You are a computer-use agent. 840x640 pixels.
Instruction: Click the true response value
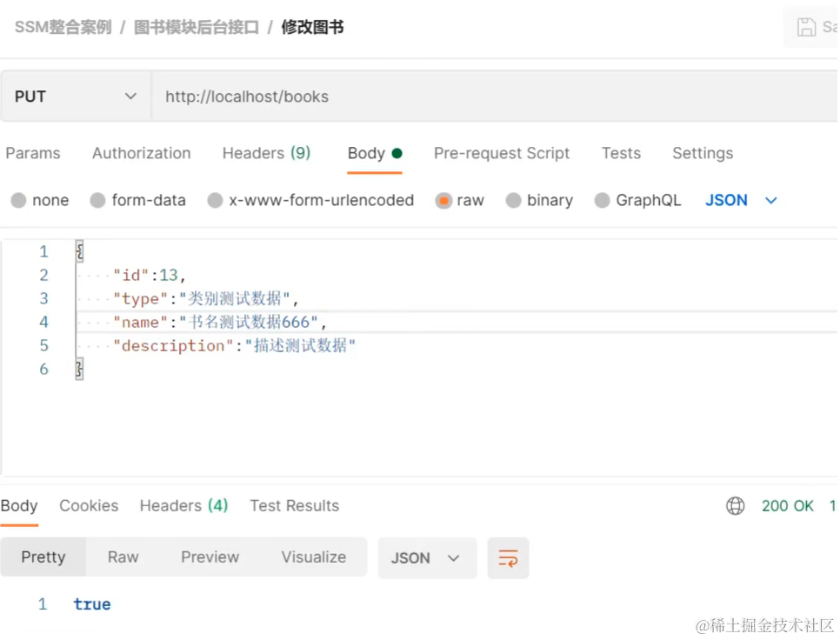92,604
